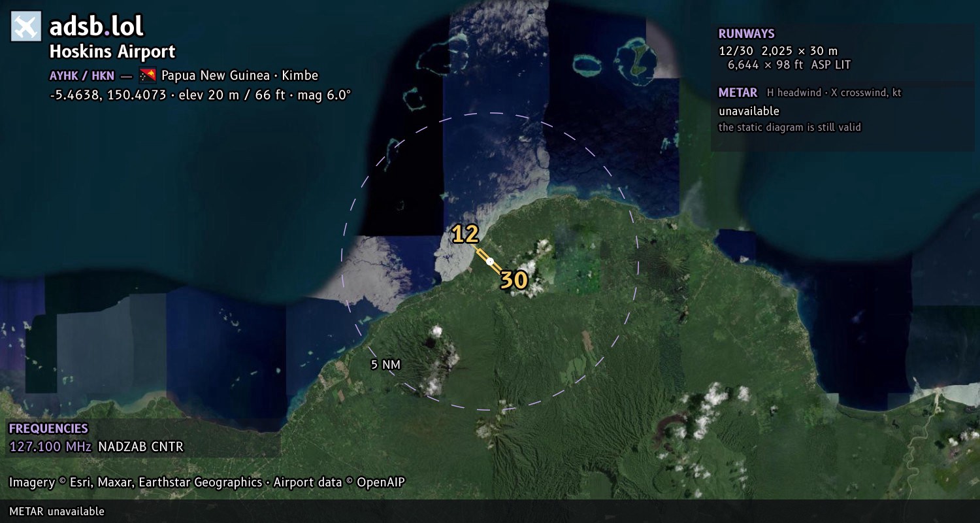Click the NADZAB CNTR frequency name
Viewport: 980px width, 523px height.
[x=140, y=447]
